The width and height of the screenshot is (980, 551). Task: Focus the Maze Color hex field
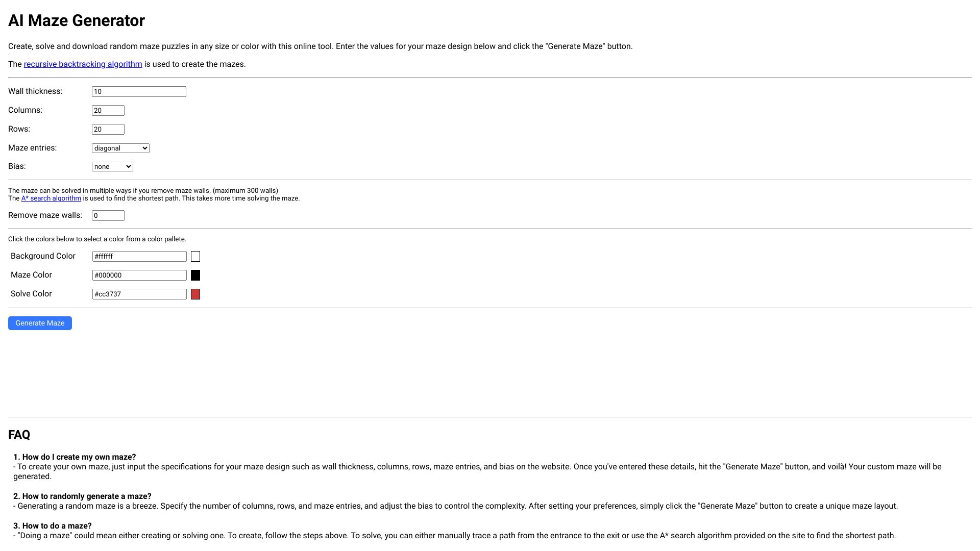pyautogui.click(x=139, y=275)
